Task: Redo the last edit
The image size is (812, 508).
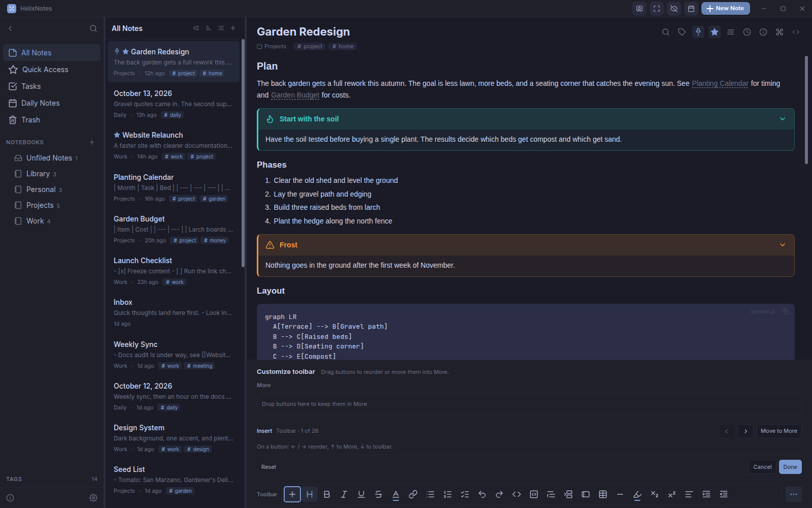Action: point(499,494)
